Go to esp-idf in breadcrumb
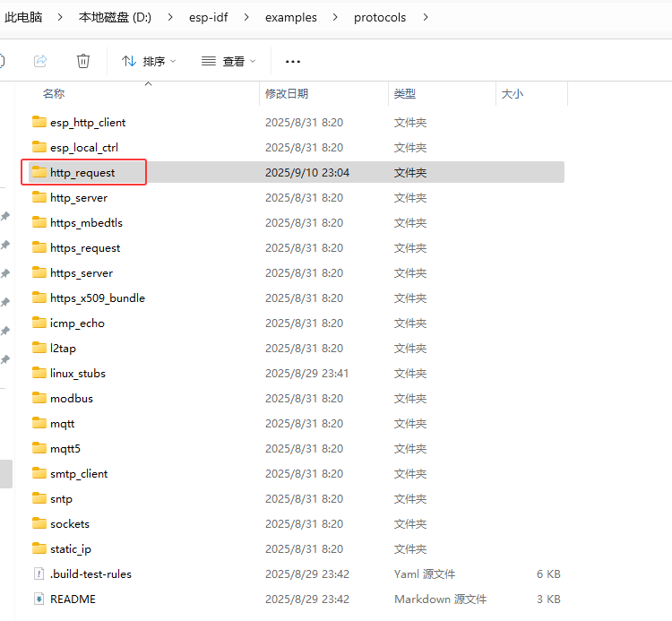 coord(208,17)
